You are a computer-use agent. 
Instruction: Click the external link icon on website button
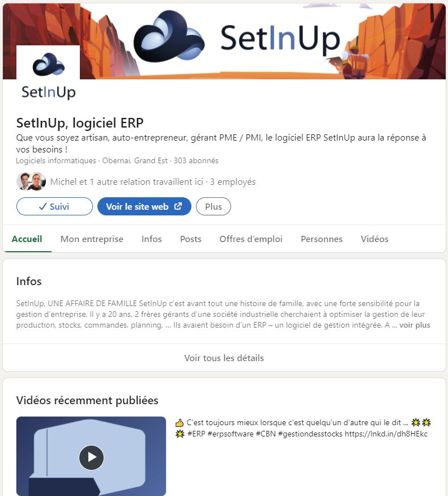pos(178,206)
